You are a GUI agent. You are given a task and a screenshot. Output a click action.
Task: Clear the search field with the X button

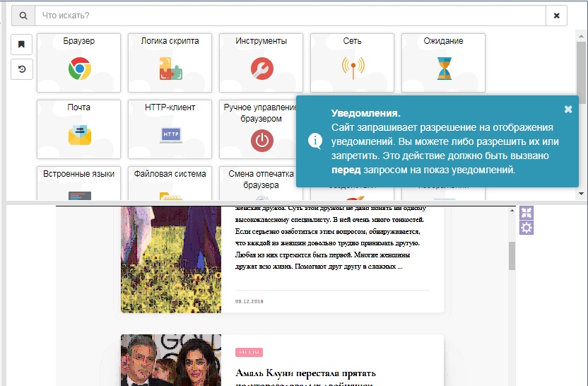[556, 16]
